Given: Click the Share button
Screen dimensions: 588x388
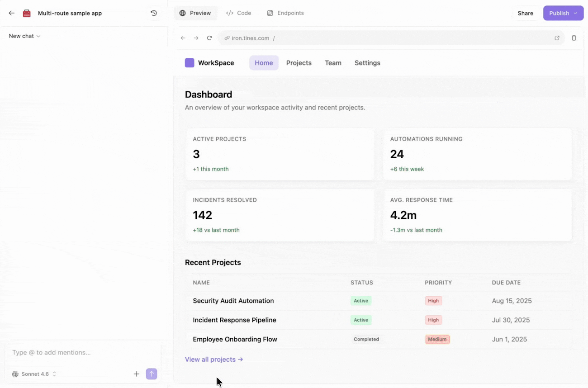Looking at the screenshot, I should [526, 13].
